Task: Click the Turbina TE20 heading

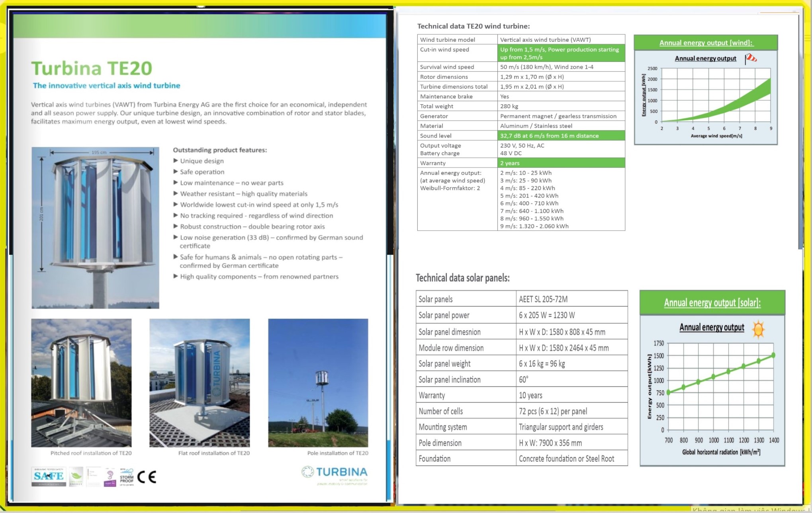Action: point(92,68)
